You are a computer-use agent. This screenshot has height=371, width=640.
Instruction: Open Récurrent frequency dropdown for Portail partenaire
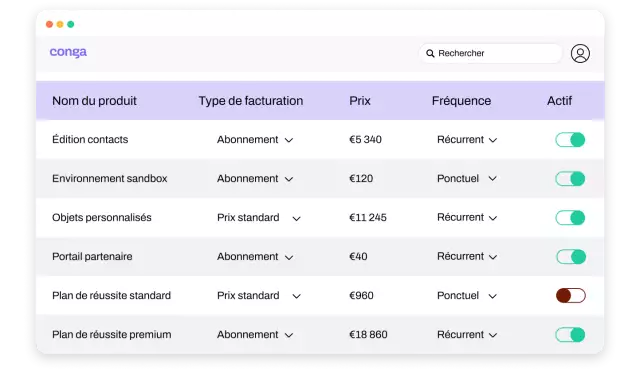(467, 257)
